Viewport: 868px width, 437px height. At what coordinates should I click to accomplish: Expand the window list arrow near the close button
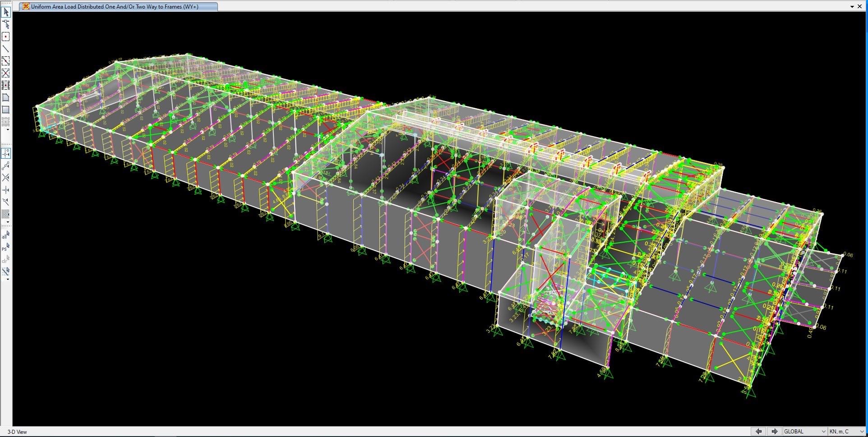852,6
